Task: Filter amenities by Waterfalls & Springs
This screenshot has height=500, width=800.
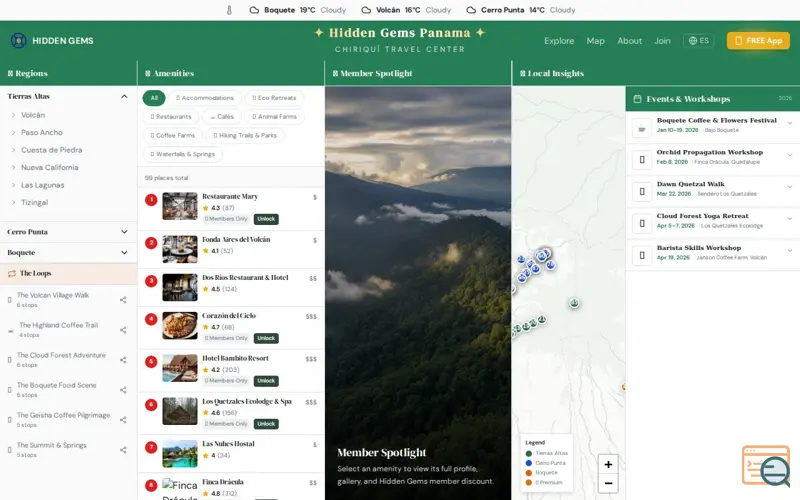Action: (x=183, y=154)
